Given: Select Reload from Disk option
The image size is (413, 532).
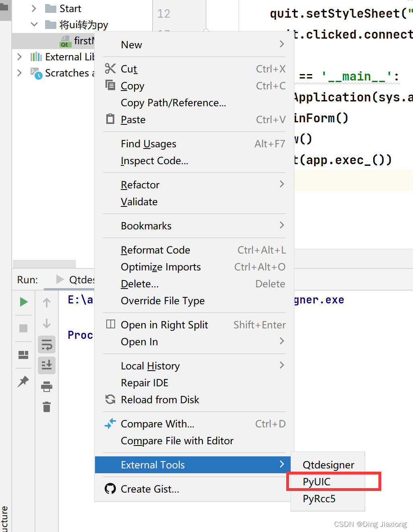Looking at the screenshot, I should pos(160,400).
